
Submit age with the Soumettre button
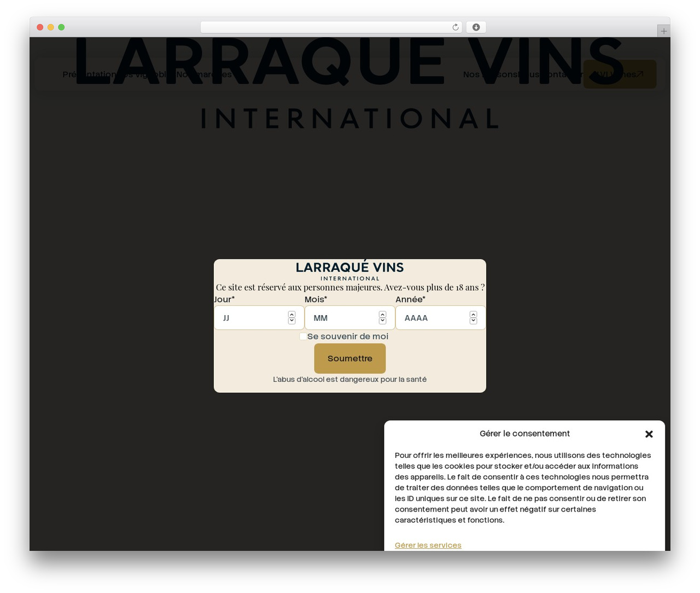pos(350,358)
